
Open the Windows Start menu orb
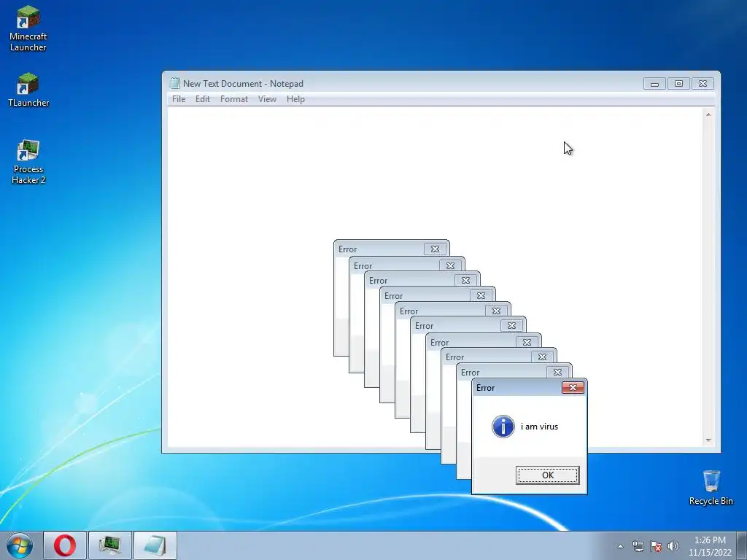coord(20,545)
